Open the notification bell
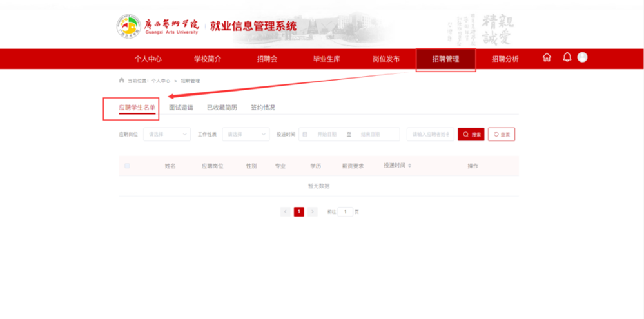Image resolution: width=644 pixels, height=319 pixels. (567, 57)
